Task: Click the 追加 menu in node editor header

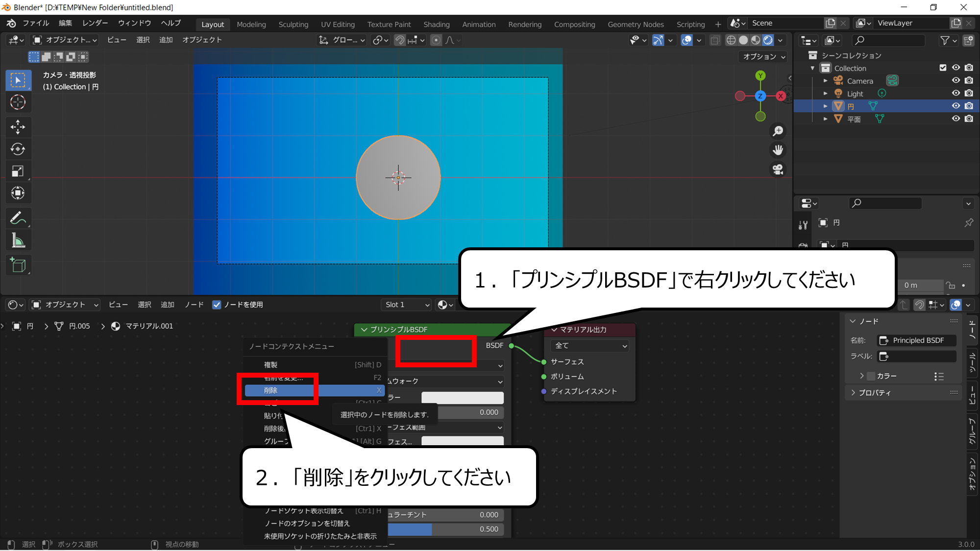Action: pyautogui.click(x=167, y=305)
